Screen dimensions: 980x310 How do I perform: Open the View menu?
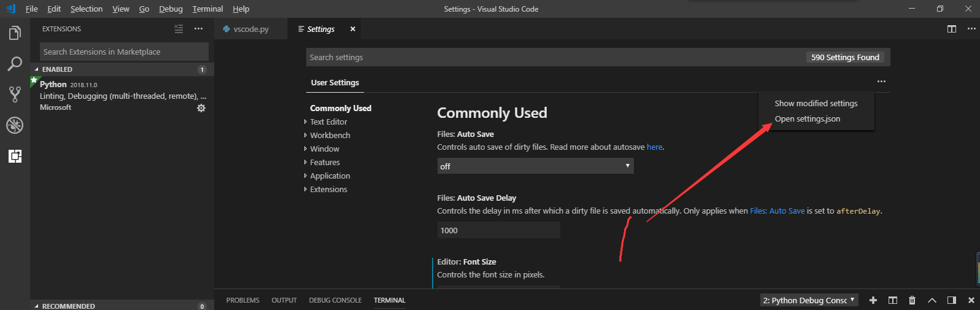coord(121,9)
